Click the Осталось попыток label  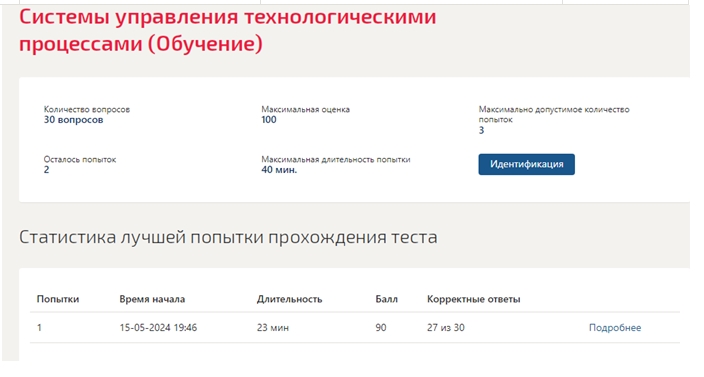pyautogui.click(x=80, y=159)
